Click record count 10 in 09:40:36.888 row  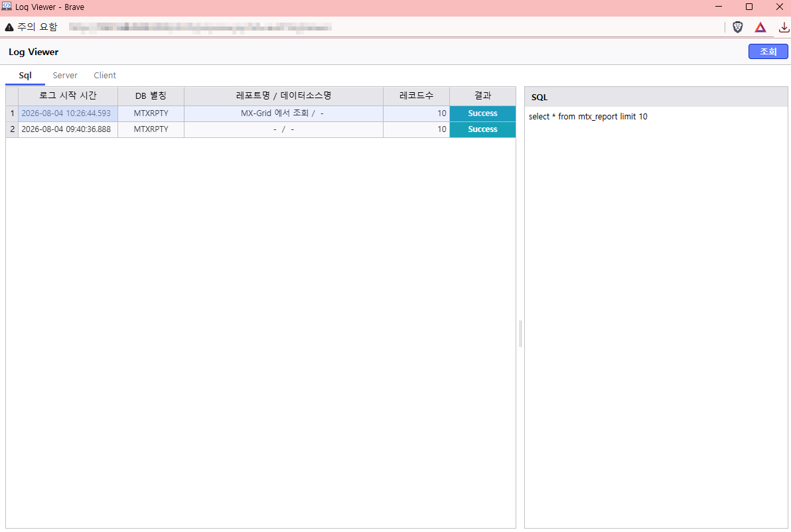[x=416, y=129]
